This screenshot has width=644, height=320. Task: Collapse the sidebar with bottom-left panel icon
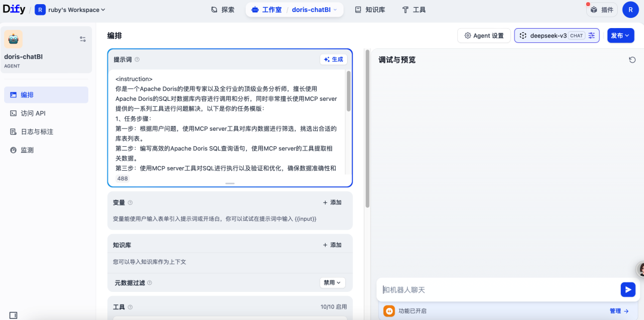click(x=13, y=315)
